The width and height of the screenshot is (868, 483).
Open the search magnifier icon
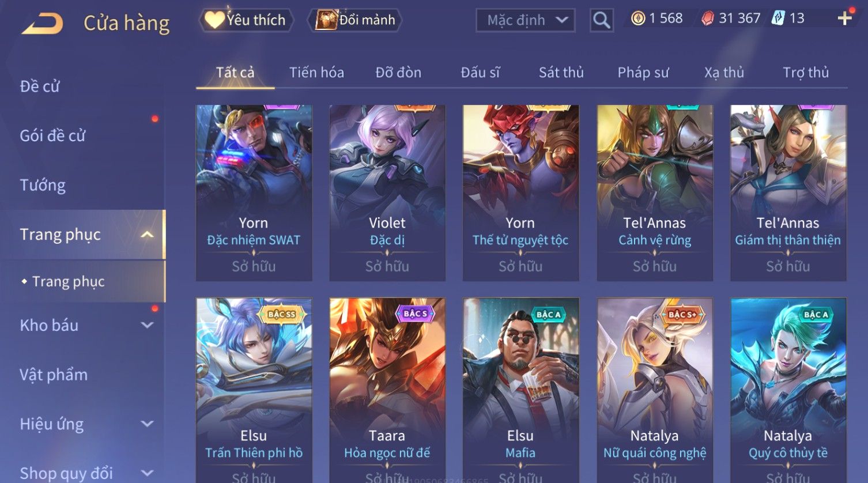(601, 20)
